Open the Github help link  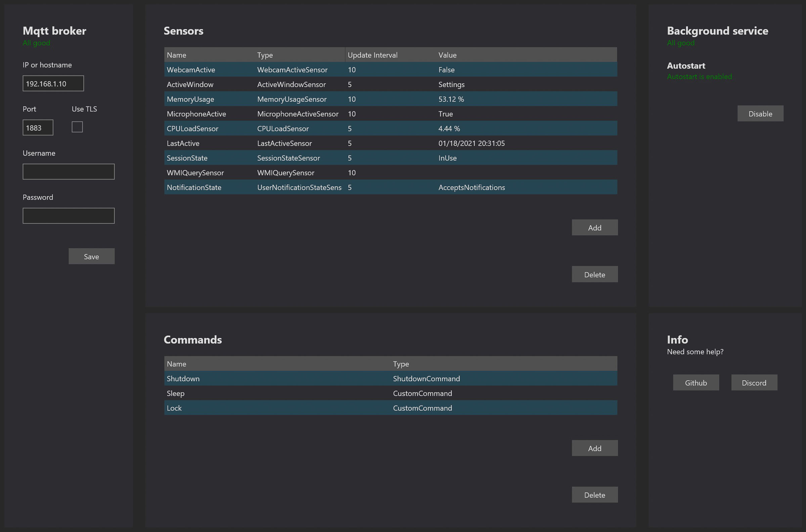pos(696,383)
